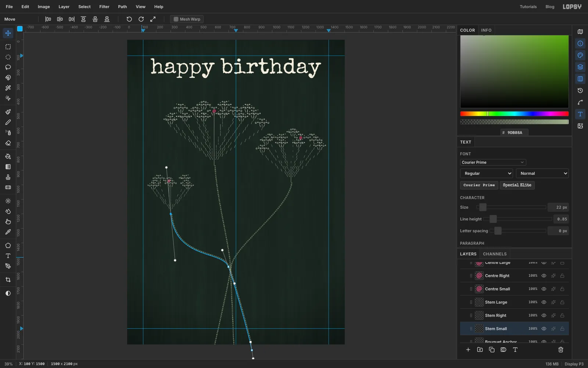The height and width of the screenshot is (368, 588).
Task: Select the rectangular marquee tool
Action: click(x=8, y=47)
